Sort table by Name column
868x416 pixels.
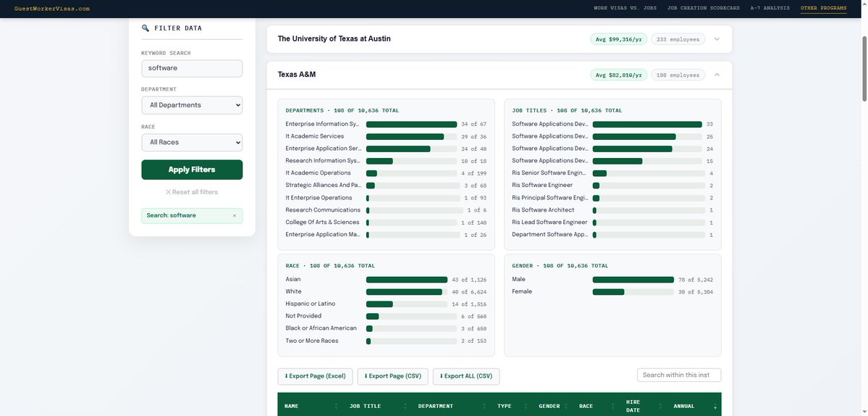point(310,406)
